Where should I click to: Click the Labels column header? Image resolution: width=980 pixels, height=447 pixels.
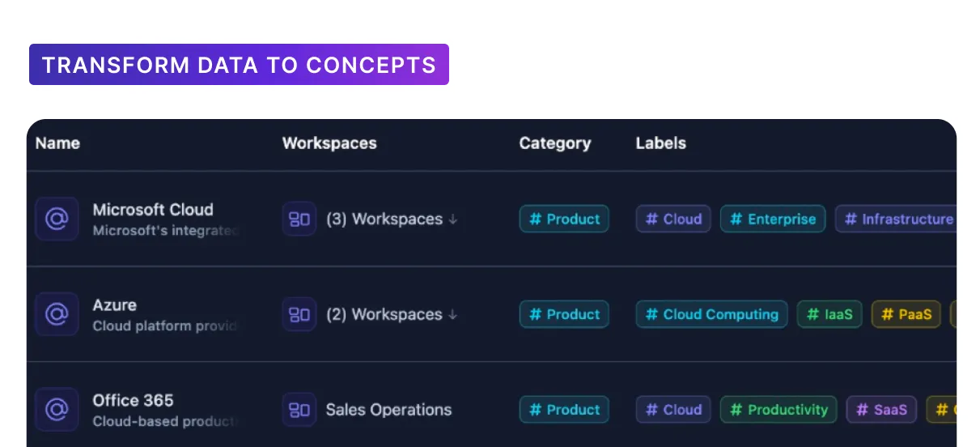[660, 143]
